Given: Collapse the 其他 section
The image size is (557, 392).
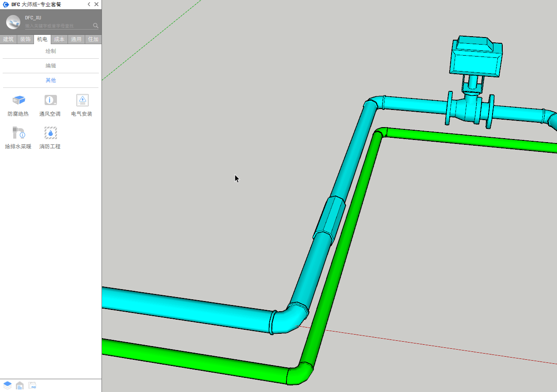Looking at the screenshot, I should (x=51, y=80).
